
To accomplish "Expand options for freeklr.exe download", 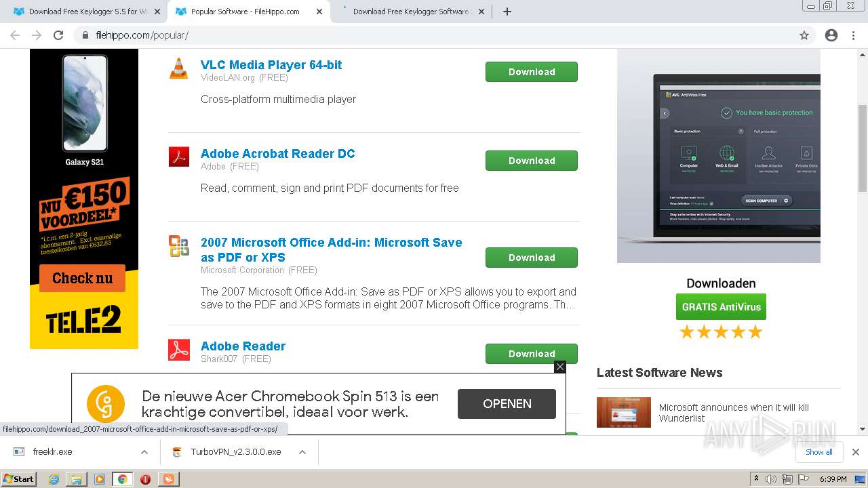I will [x=144, y=452].
